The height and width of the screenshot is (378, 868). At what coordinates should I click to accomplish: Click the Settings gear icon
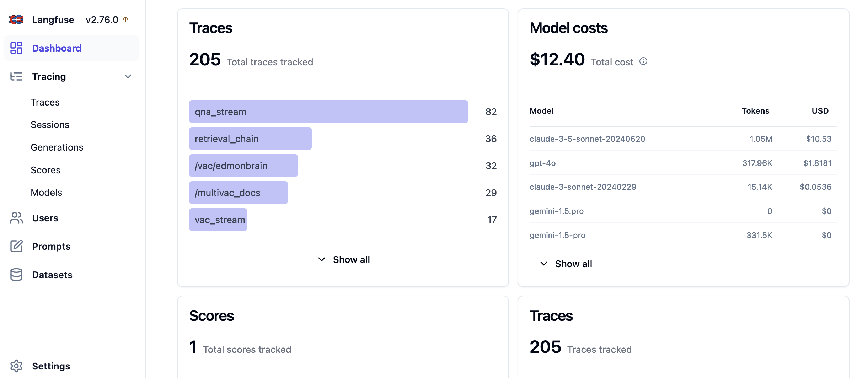pyautogui.click(x=16, y=366)
